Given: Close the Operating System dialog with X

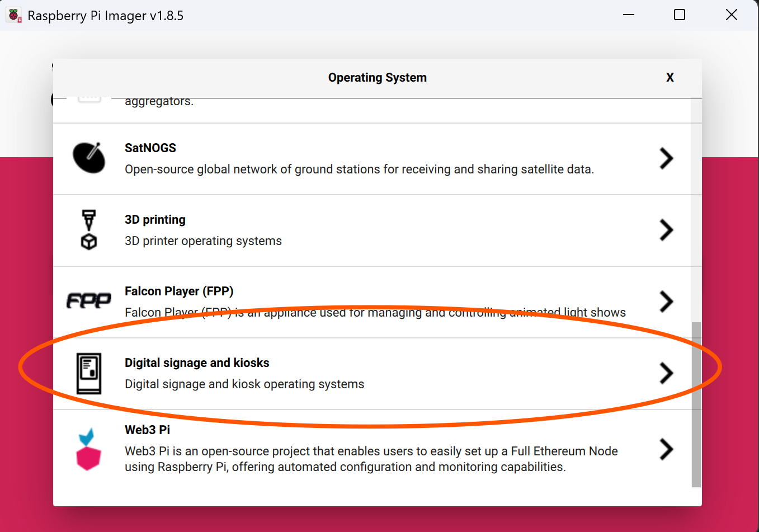Looking at the screenshot, I should pyautogui.click(x=670, y=78).
